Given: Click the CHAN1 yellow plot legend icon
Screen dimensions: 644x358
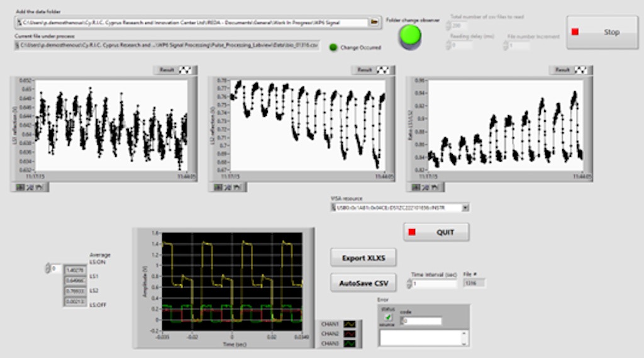Looking at the screenshot, I should (349, 324).
